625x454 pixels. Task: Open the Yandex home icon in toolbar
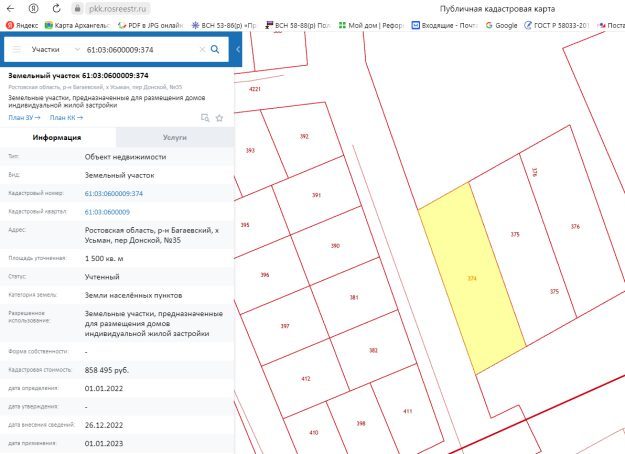coord(33,8)
